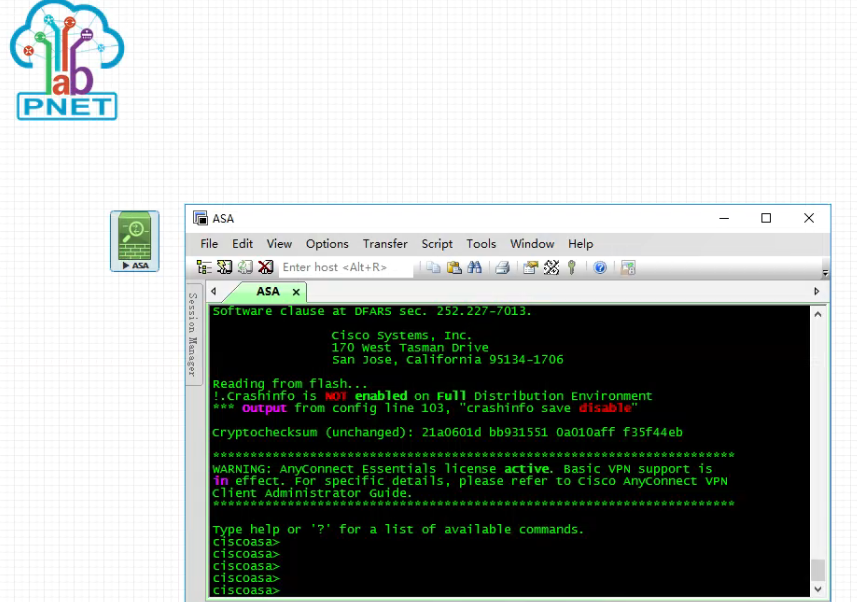
Task: Click the red "NOT" word in terminal
Action: point(336,396)
